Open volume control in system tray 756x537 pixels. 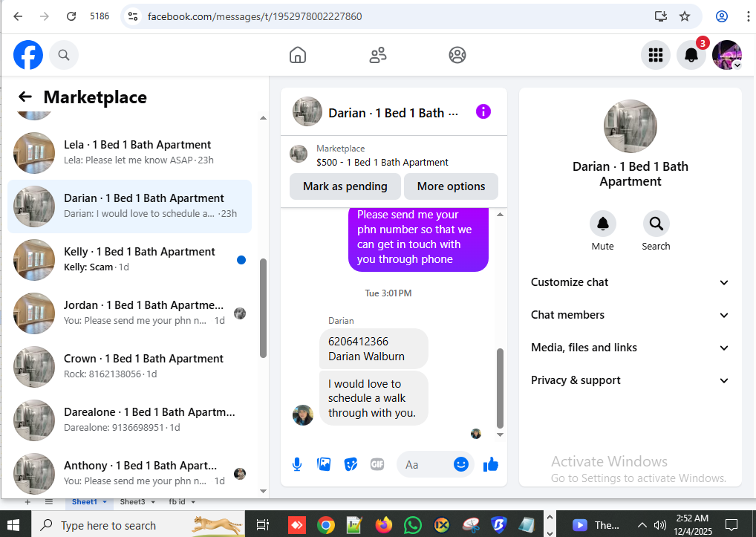tap(659, 525)
